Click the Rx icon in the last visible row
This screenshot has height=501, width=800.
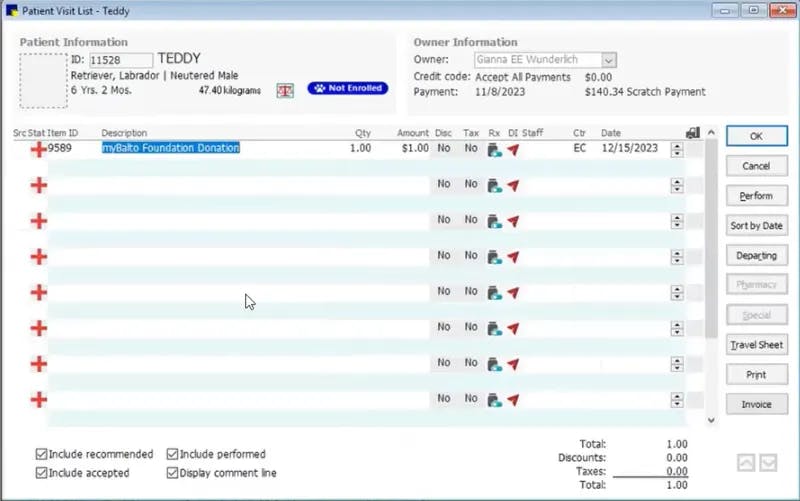point(494,399)
